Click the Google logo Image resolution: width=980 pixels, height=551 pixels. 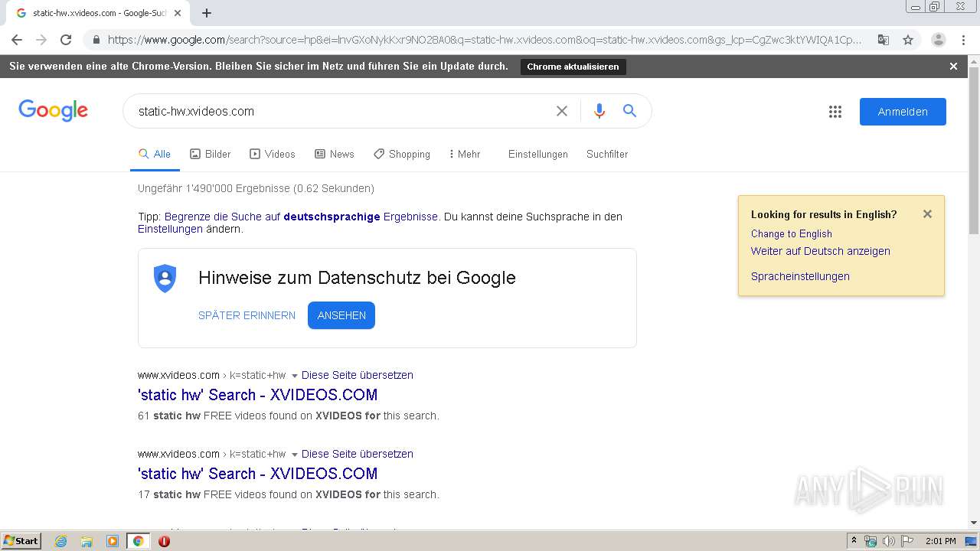pyautogui.click(x=53, y=111)
